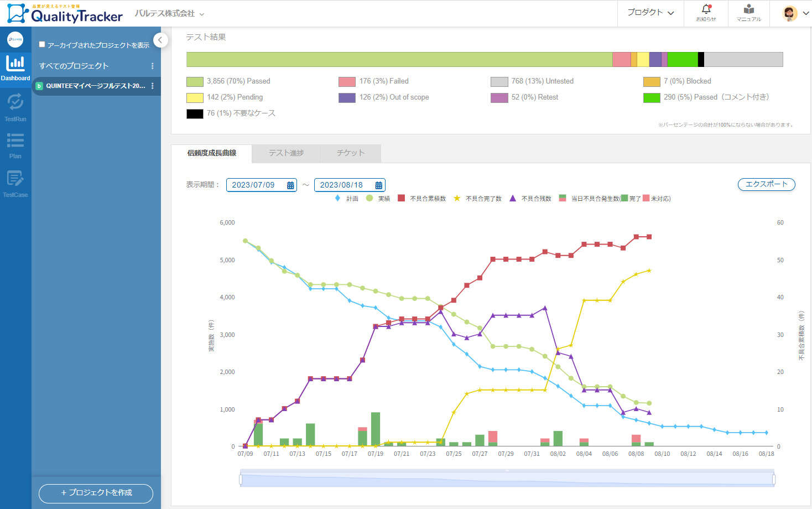Collapse the project side panel
This screenshot has height=509, width=812.
[160, 40]
